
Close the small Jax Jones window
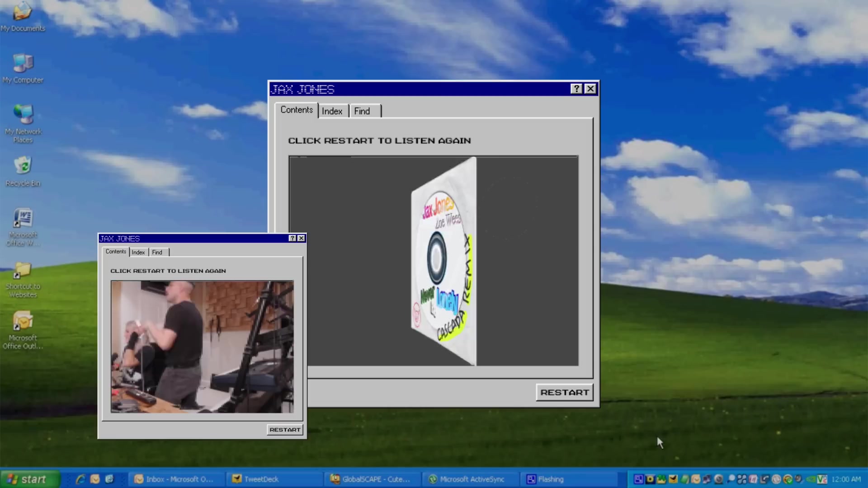pos(301,238)
